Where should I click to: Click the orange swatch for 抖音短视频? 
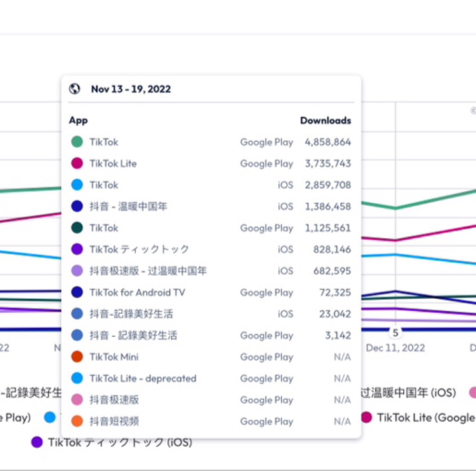click(x=77, y=421)
